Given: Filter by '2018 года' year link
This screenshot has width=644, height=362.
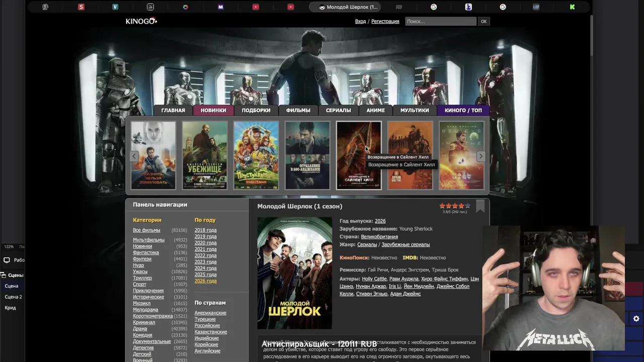Looking at the screenshot, I should click(205, 230).
